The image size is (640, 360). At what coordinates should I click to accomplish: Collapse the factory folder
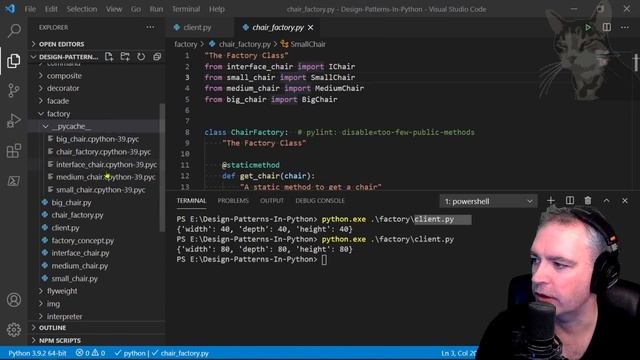coord(58,114)
